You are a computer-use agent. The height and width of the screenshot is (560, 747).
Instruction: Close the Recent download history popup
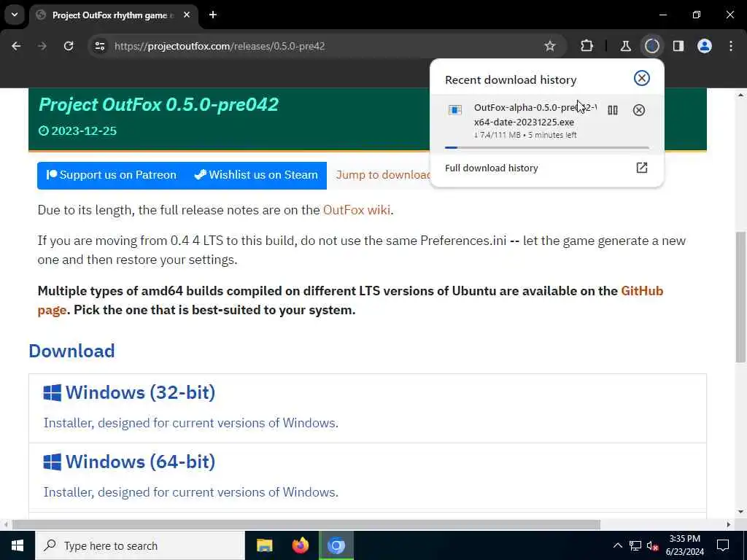[x=642, y=78]
